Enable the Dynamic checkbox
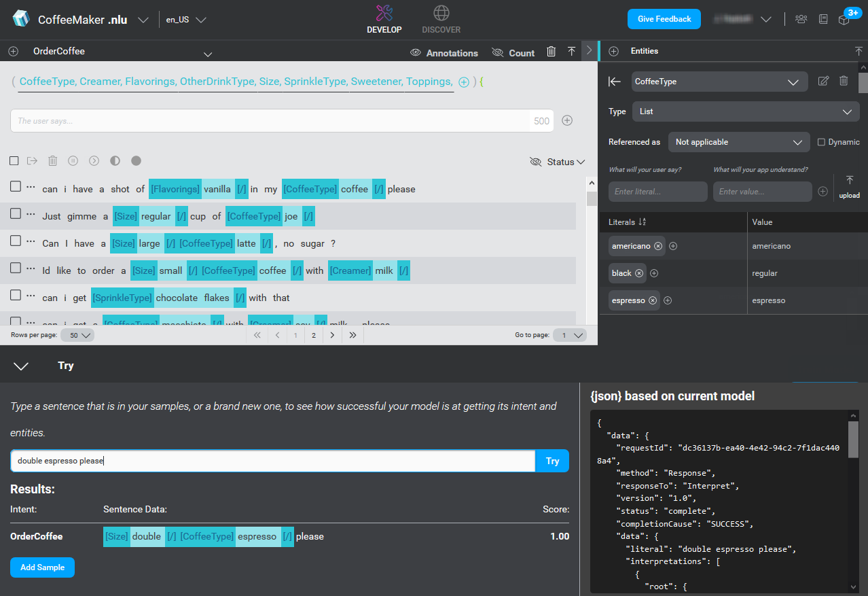 click(x=822, y=142)
